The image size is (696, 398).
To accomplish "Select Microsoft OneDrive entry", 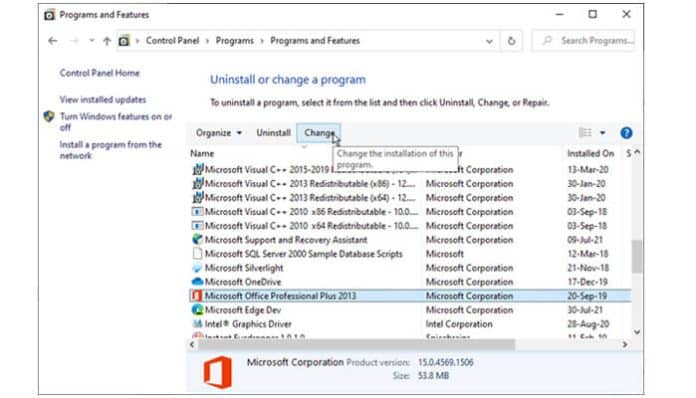I will click(409, 282).
